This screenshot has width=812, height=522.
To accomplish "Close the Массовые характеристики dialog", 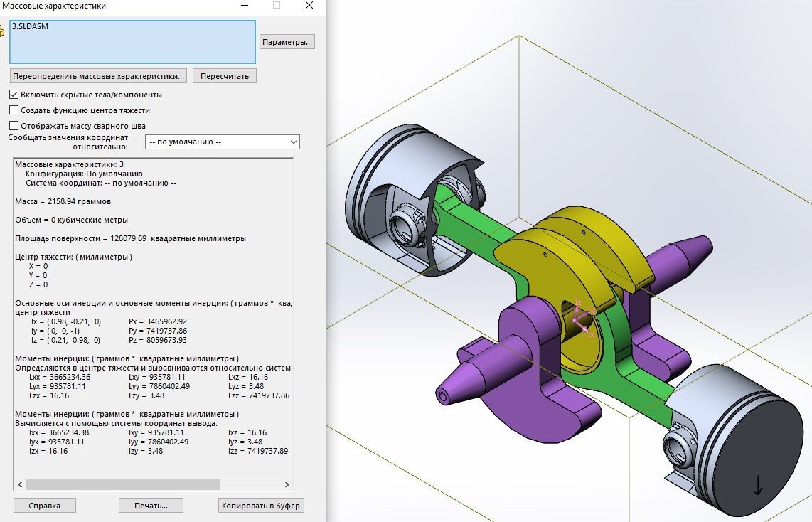I will click(x=309, y=6).
